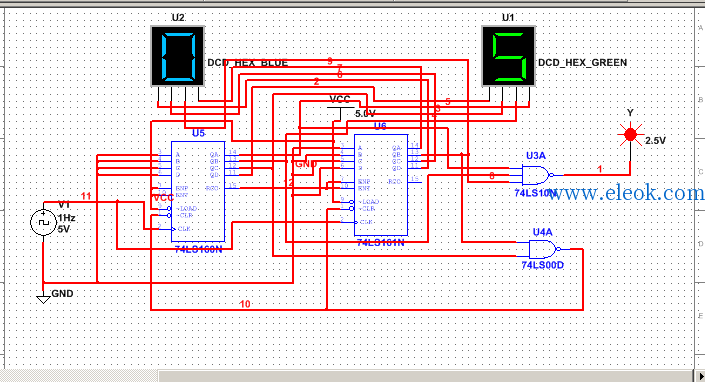705x382 pixels.
Task: Click net label 11 near V1
Action: pos(86,196)
